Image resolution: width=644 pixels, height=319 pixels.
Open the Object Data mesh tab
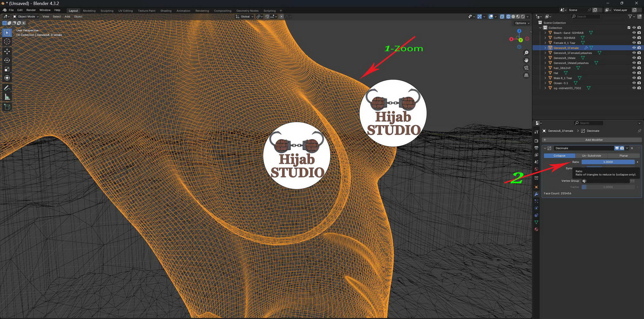tap(536, 222)
